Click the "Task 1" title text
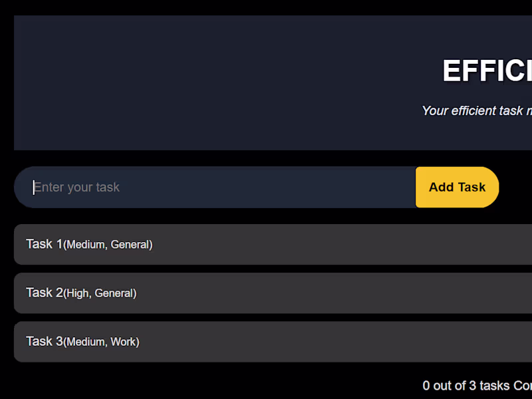Image resolution: width=532 pixels, height=399 pixels. tap(44, 244)
